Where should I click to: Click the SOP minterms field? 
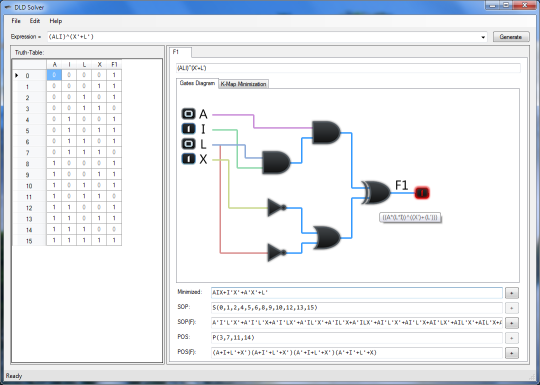[356, 308]
